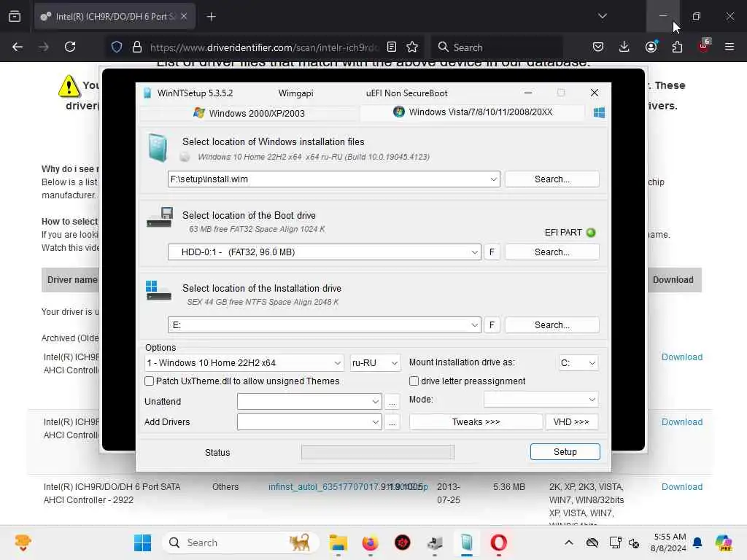Enable drive letter preassignment checkbox
Image resolution: width=747 pixels, height=560 pixels.
(414, 381)
